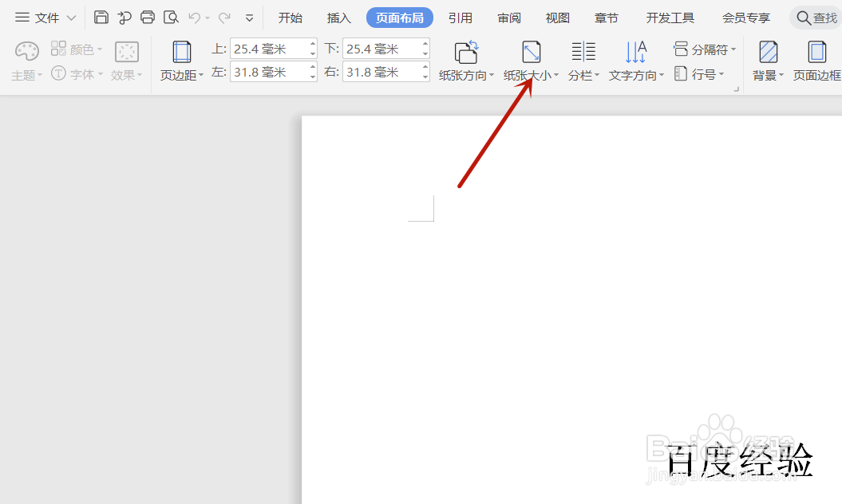This screenshot has width=842, height=504.
Task: Open the 章节 tab
Action: (x=607, y=18)
